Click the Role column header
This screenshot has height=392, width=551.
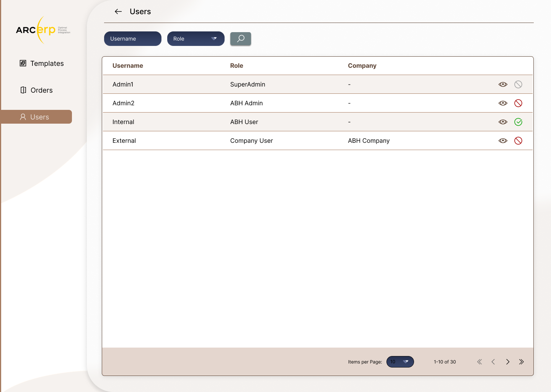pos(237,66)
